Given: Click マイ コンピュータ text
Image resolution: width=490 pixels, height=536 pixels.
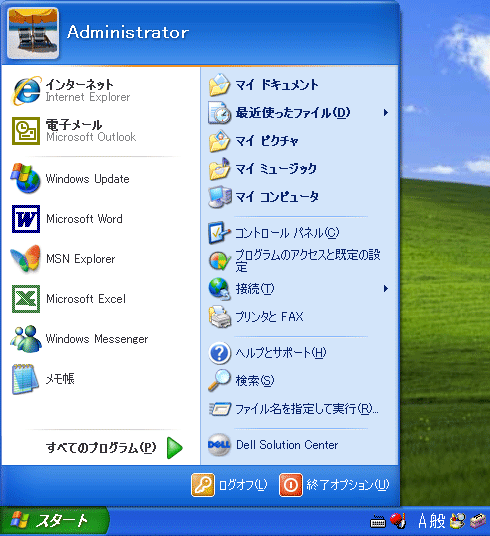Looking at the screenshot, I should pos(277,197).
